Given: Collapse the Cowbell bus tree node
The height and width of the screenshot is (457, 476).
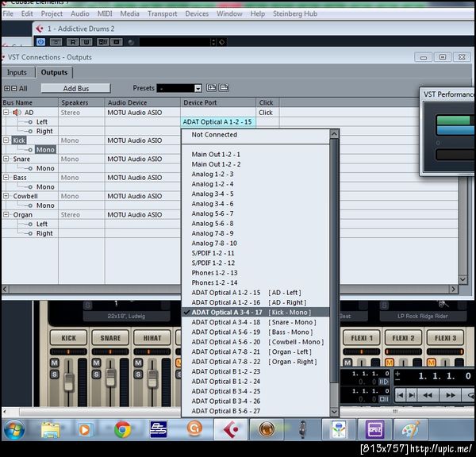Looking at the screenshot, I should [x=6, y=196].
